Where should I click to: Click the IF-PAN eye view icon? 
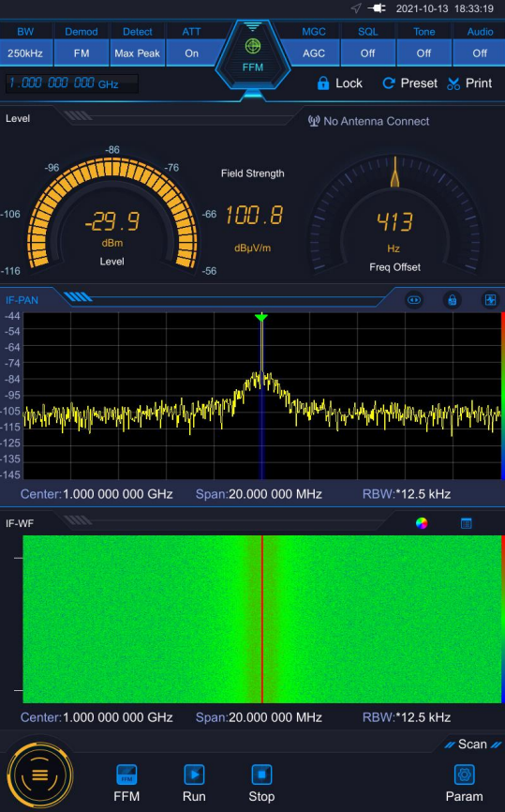click(414, 300)
